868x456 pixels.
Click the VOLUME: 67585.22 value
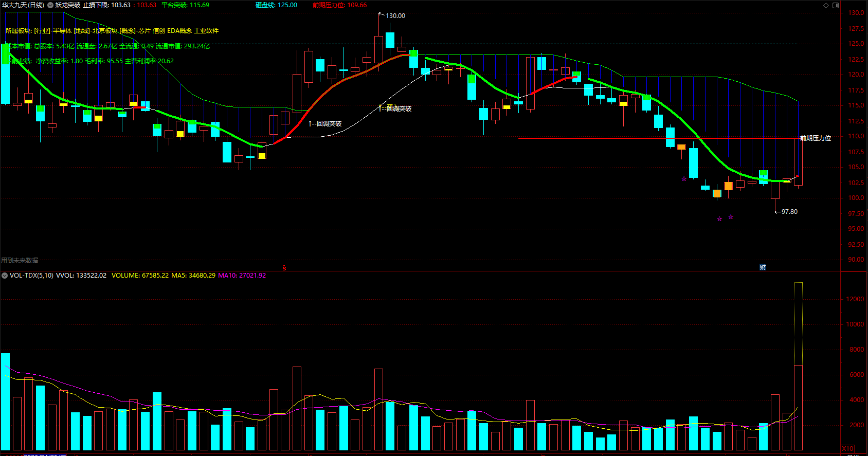(x=140, y=276)
